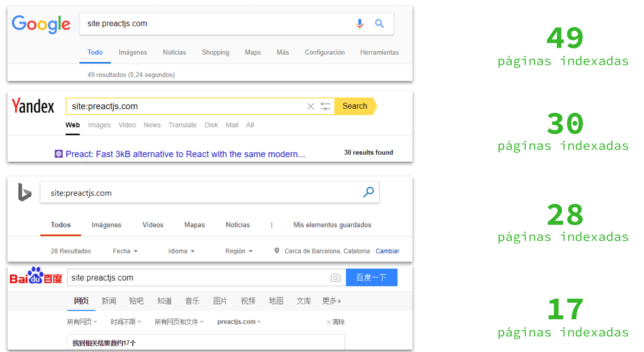Select Google Todo tab

pyautogui.click(x=95, y=52)
